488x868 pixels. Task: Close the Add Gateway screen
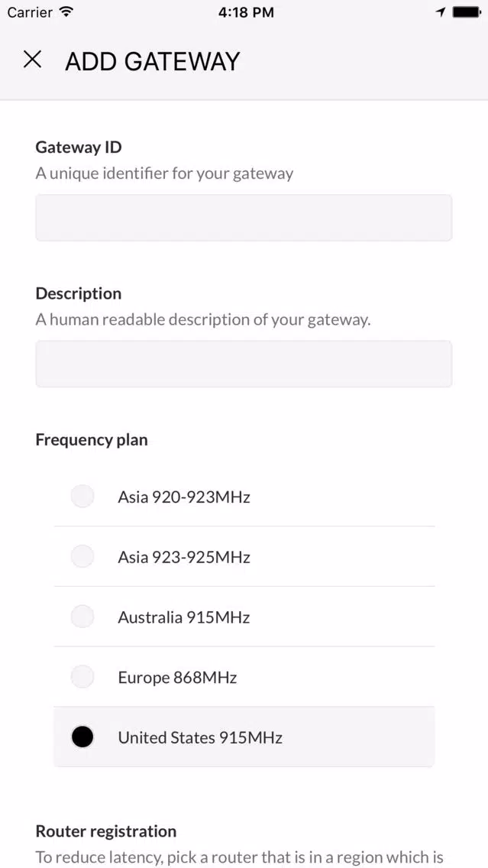[x=32, y=60]
